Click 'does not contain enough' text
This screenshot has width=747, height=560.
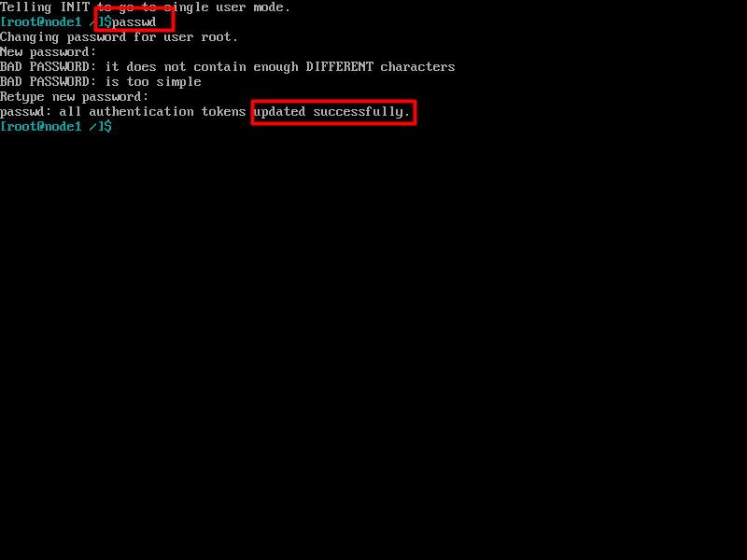click(213, 67)
